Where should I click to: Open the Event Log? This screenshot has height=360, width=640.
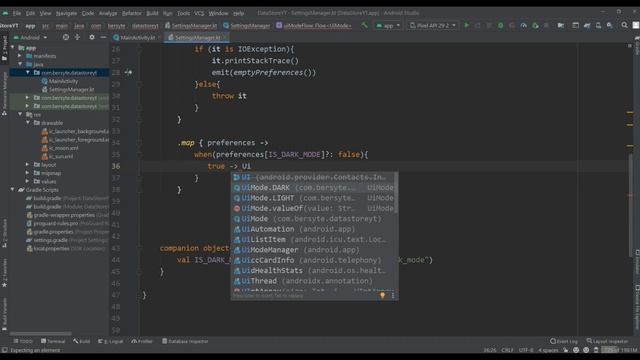pos(564,341)
